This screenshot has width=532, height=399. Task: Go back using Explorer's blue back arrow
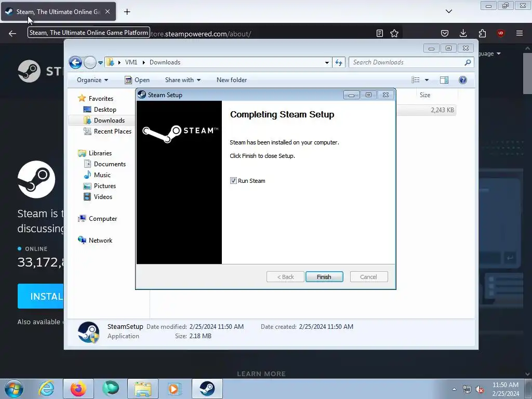75,62
